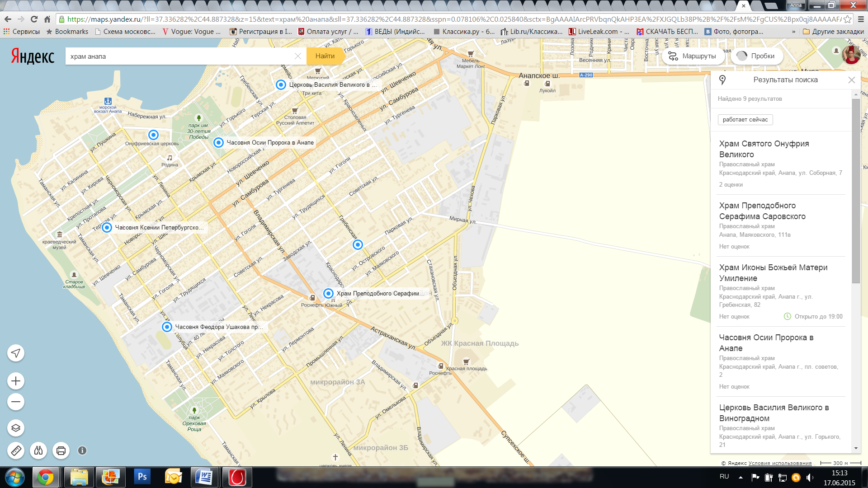Click the Храм Преподобного Серафима map marker
The width and height of the screenshot is (868, 488).
pyautogui.click(x=328, y=293)
